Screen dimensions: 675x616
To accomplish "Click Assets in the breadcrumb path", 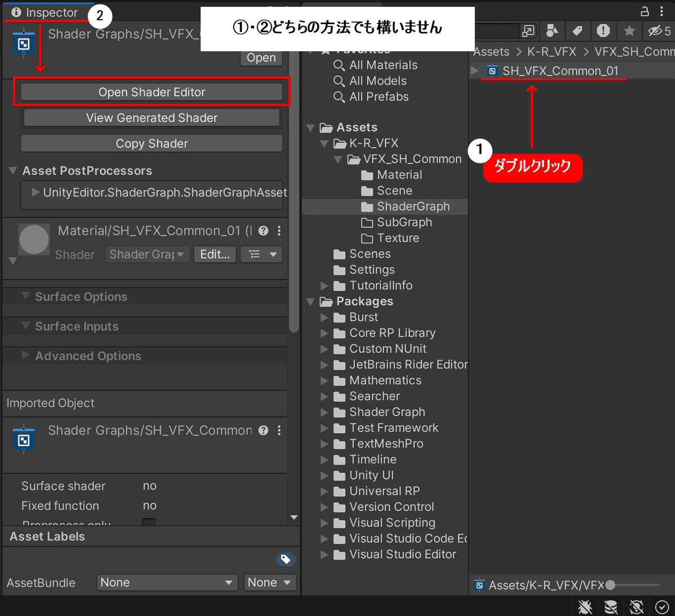I will click(x=491, y=52).
